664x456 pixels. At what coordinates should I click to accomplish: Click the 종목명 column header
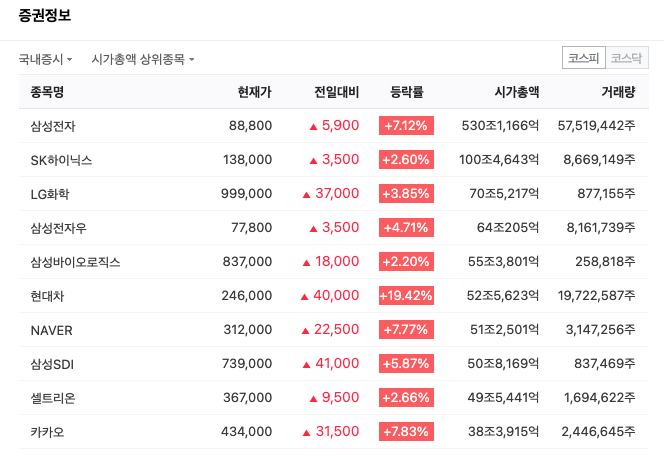tap(47, 91)
